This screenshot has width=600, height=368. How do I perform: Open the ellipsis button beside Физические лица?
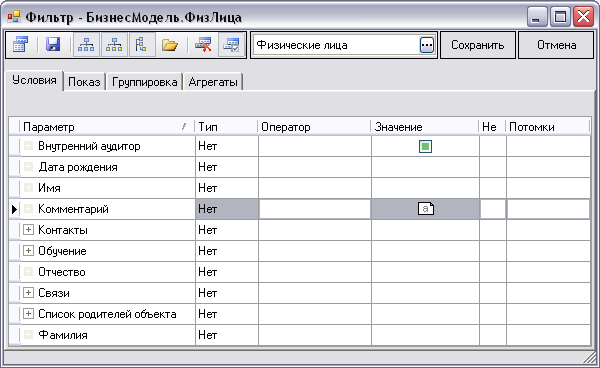(x=427, y=46)
